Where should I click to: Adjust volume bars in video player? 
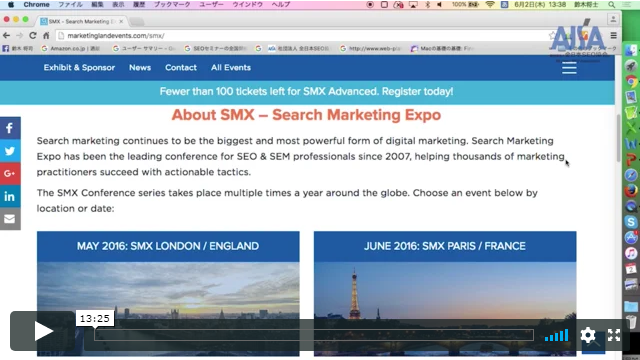556,335
